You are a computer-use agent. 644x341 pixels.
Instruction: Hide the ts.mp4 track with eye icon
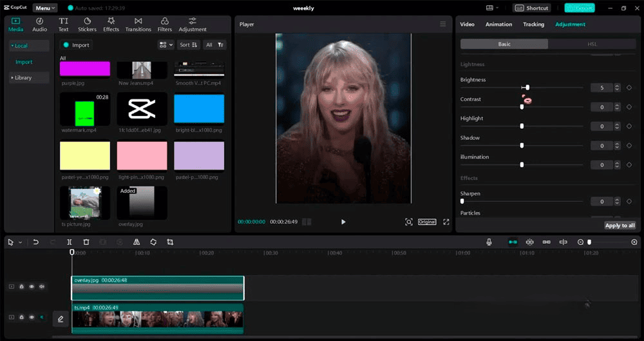click(32, 317)
